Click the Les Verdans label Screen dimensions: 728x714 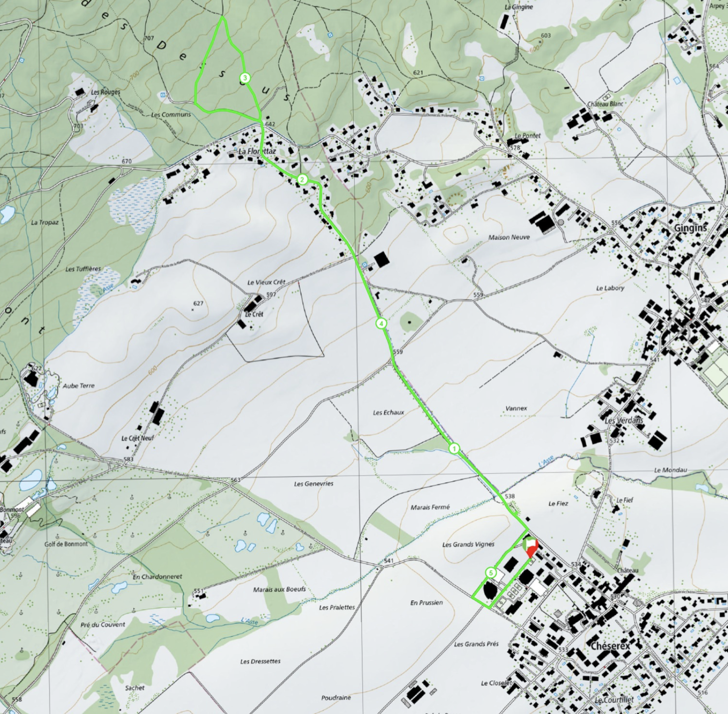tap(624, 420)
